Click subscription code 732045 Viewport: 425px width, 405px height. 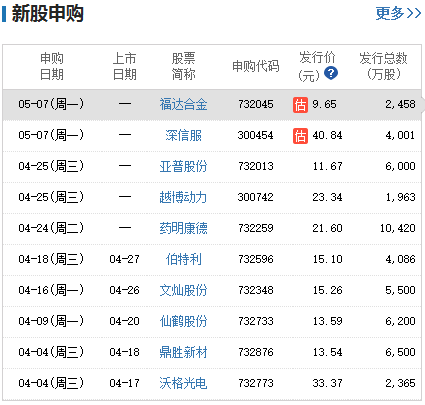pos(256,104)
